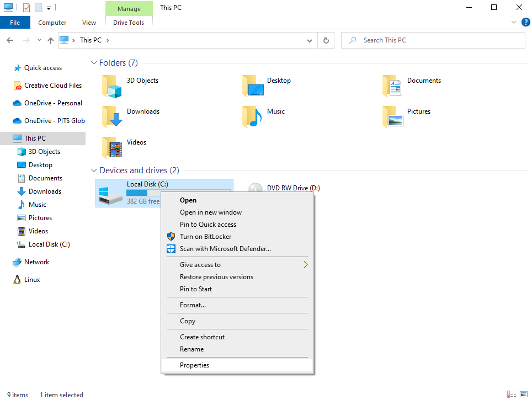Viewport: 532px width, 400px height.
Task: Expand the Give access to submenu arrow
Action: click(305, 265)
